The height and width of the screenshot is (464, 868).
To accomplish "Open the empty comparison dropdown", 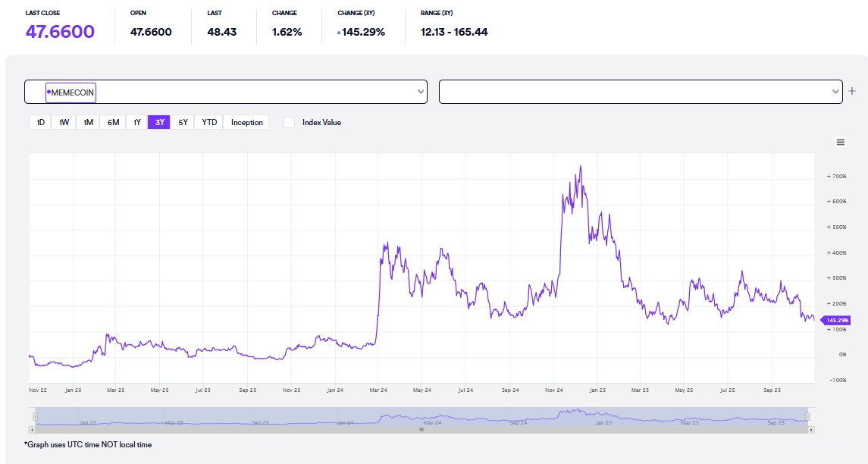I will pyautogui.click(x=835, y=92).
